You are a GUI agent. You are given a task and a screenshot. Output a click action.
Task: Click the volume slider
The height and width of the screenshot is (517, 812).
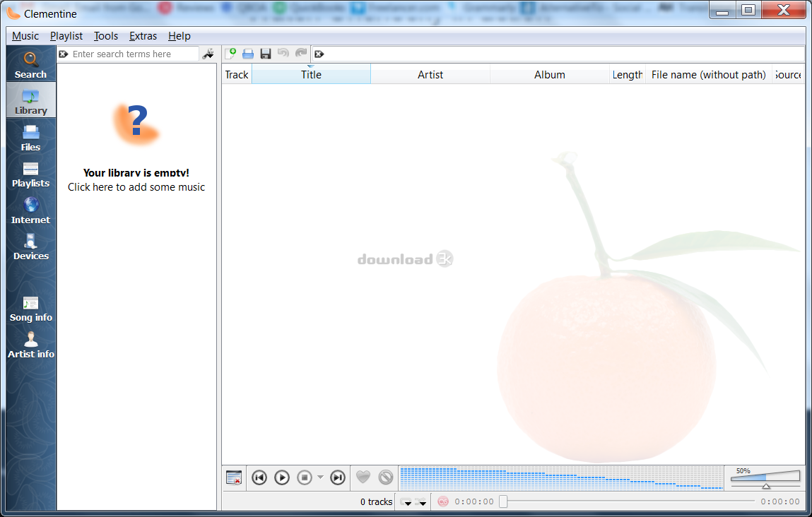click(765, 478)
